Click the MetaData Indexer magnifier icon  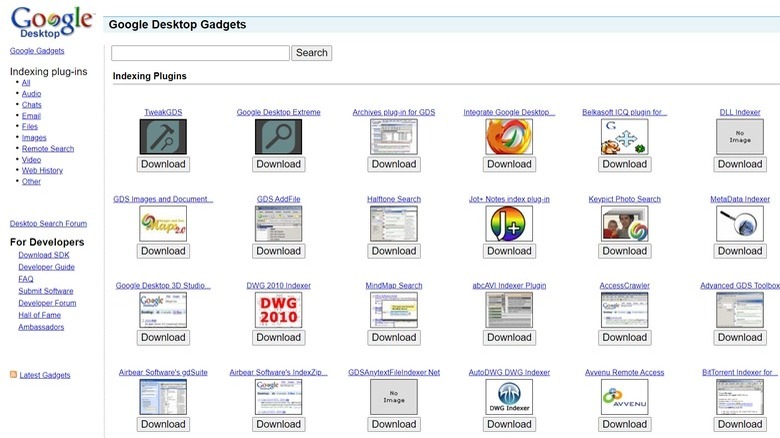(x=740, y=223)
